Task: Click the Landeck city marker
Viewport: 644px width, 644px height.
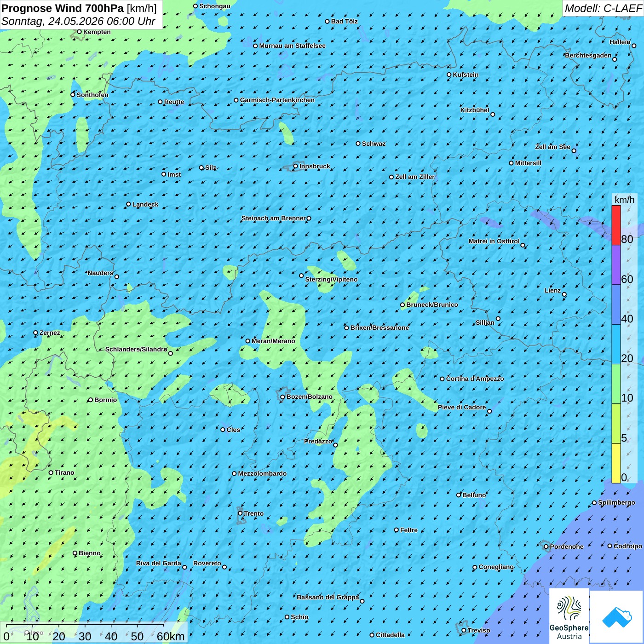Action: [x=128, y=204]
